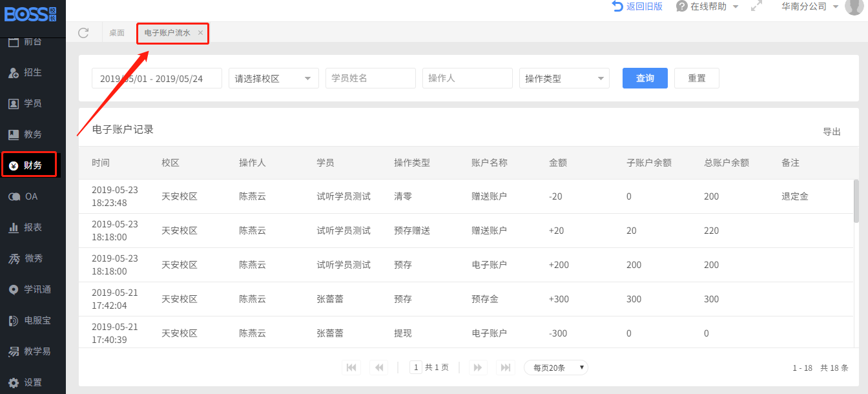Open the 设置 gear icon
The height and width of the screenshot is (394, 868).
point(14,382)
